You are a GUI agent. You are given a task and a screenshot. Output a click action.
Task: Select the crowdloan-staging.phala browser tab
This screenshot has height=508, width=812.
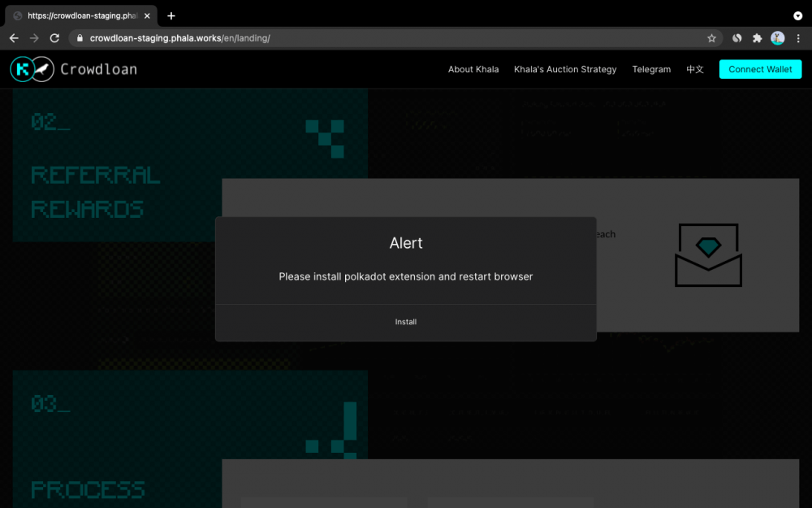(x=81, y=16)
